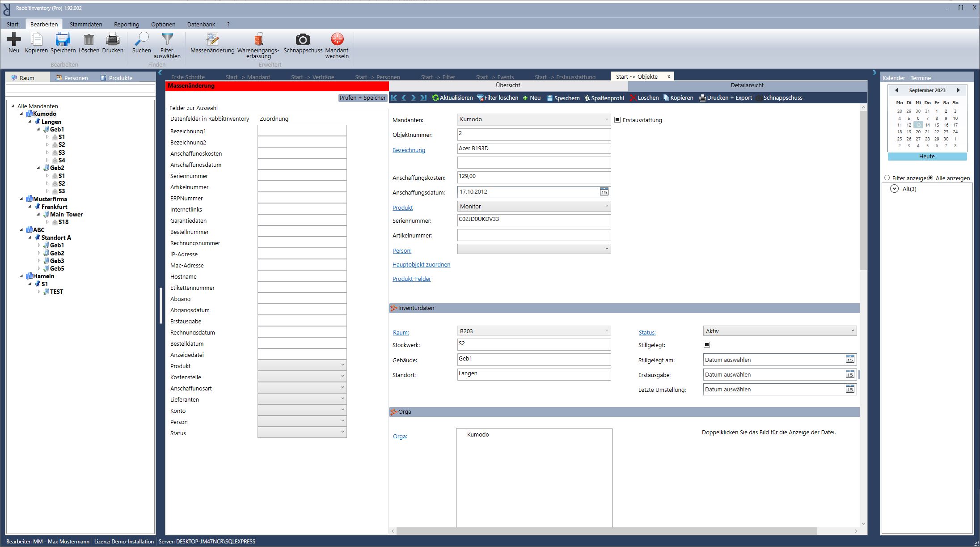Click the Prüfen + Speichern button

click(362, 98)
